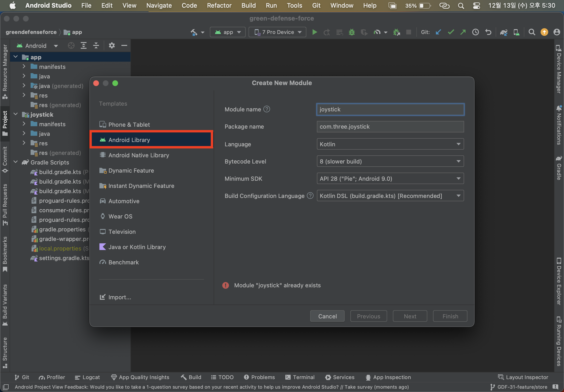Open project view gear settings
This screenshot has width=564, height=392.
[x=112, y=45]
